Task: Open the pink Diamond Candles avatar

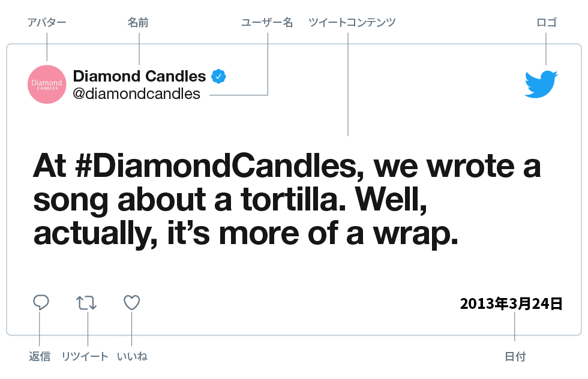Action: tap(46, 84)
